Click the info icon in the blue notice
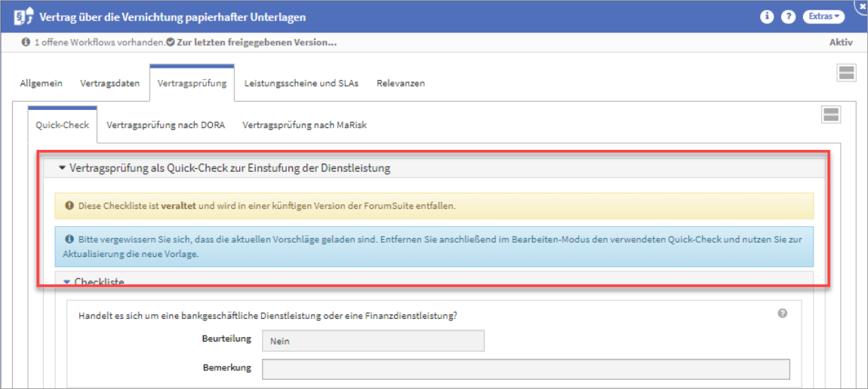Image resolution: width=868 pixels, height=389 pixels. (x=69, y=240)
